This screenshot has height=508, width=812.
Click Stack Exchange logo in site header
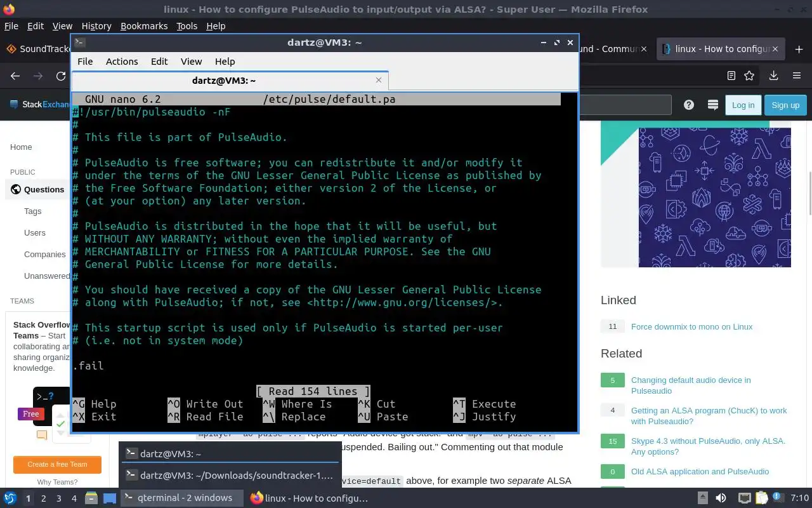click(x=39, y=105)
